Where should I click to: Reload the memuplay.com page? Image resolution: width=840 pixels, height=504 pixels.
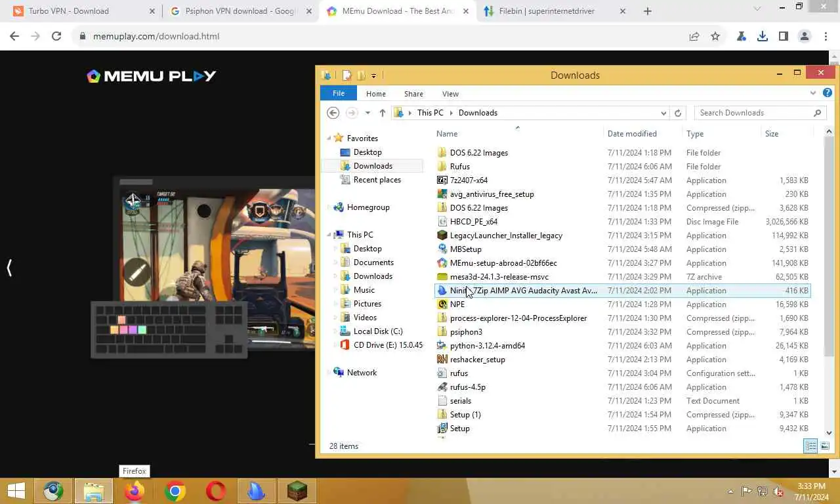point(56,36)
